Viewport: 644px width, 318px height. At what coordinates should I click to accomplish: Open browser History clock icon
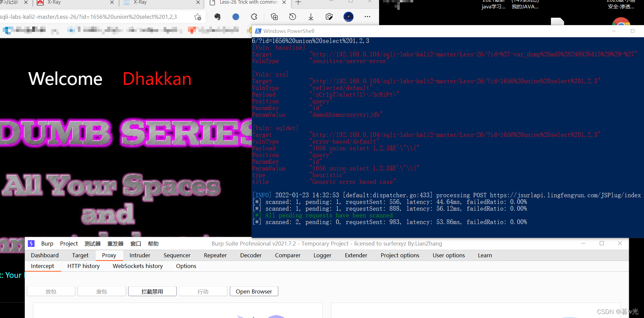(292, 17)
